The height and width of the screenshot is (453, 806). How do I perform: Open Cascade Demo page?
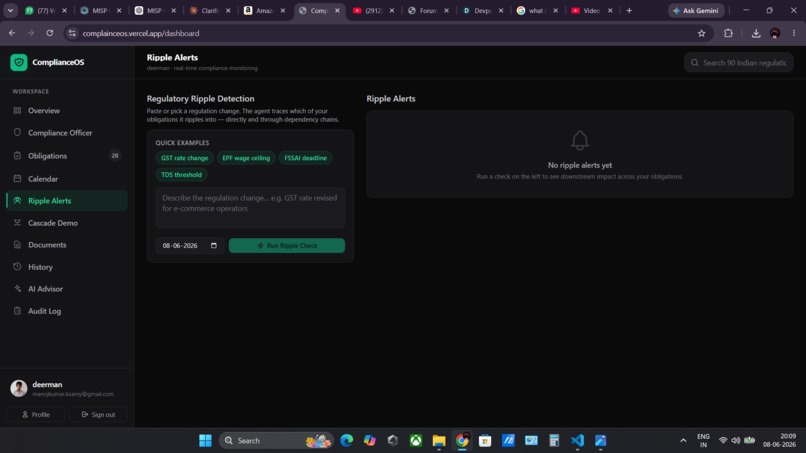[67, 223]
